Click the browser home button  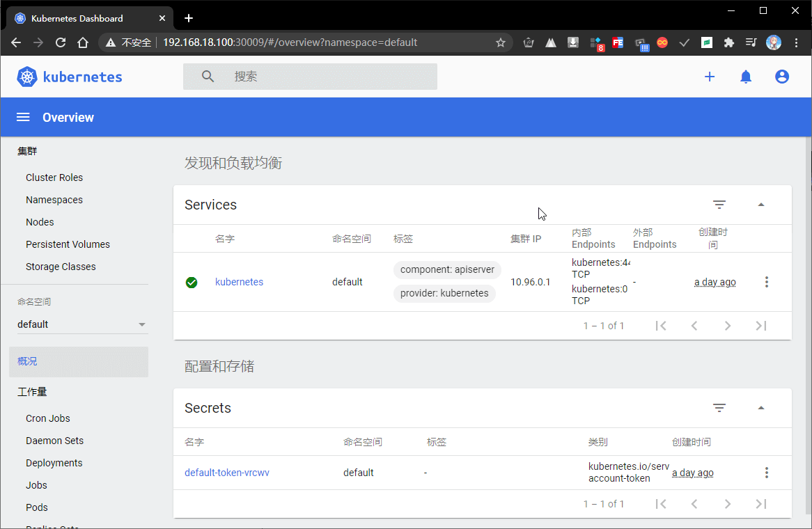pos(83,42)
